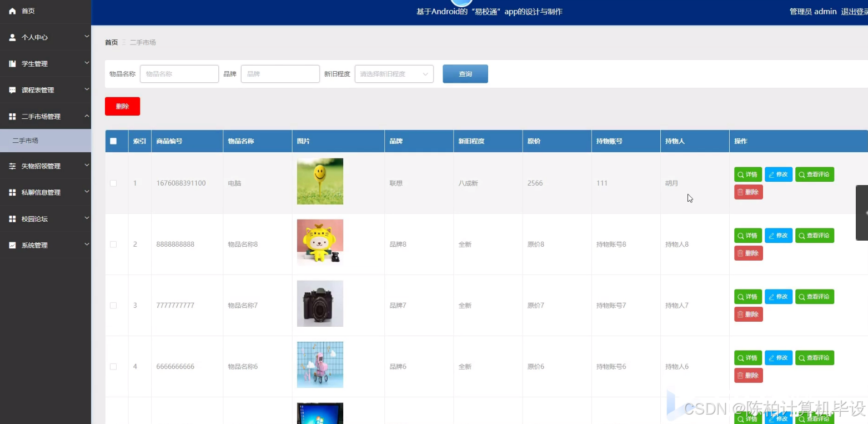
Task: Open 详情 for 物品名称8 row
Action: (x=747, y=236)
